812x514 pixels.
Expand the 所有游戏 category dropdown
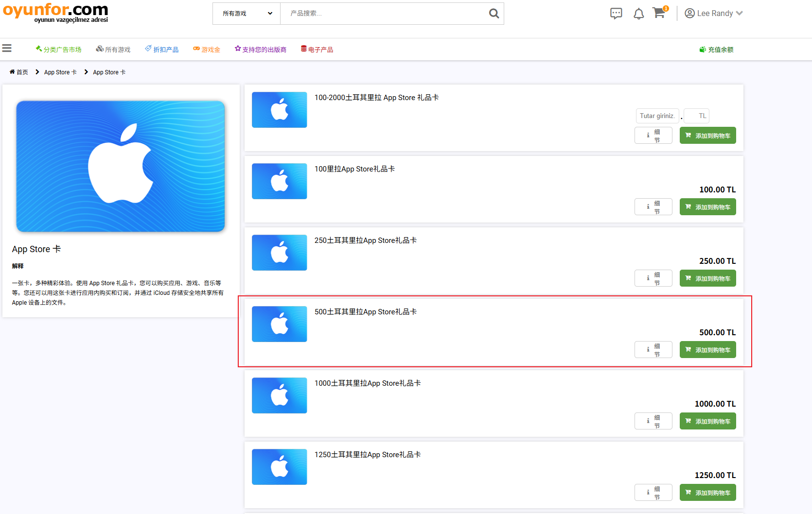pos(247,14)
